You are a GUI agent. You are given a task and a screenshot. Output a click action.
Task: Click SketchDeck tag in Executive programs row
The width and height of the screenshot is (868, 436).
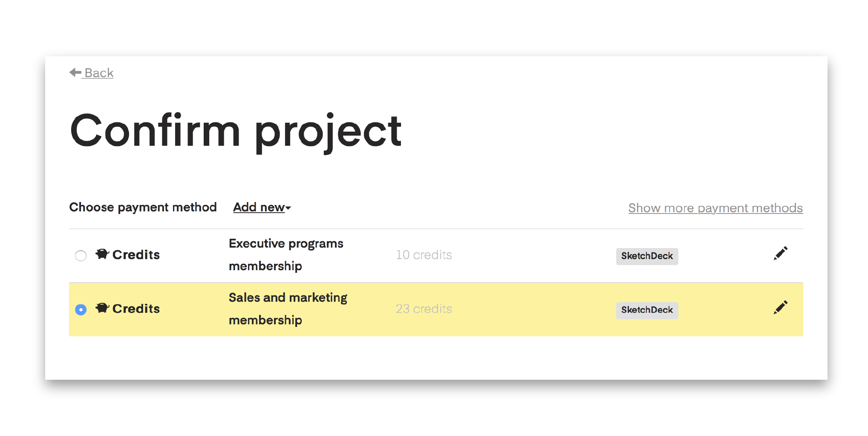[x=647, y=256]
